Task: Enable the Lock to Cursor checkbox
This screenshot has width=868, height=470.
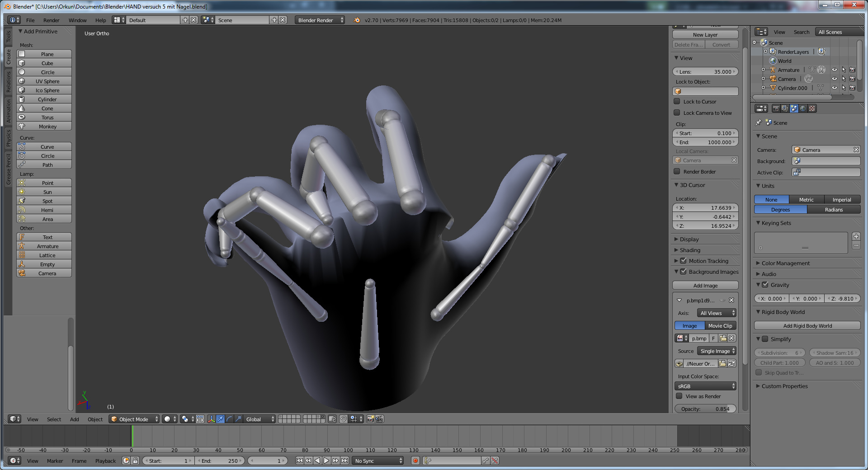Action: pyautogui.click(x=677, y=102)
